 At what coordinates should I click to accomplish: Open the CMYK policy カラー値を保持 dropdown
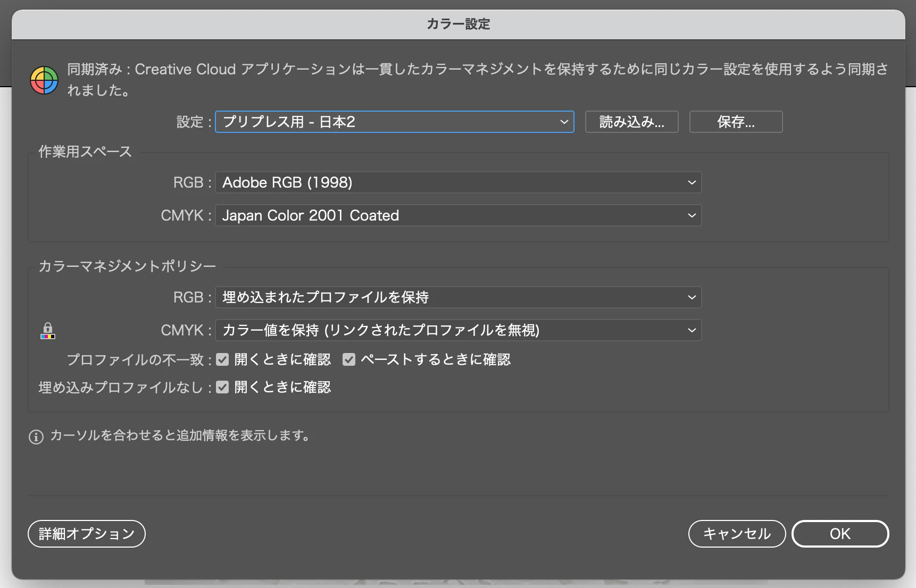(x=458, y=330)
